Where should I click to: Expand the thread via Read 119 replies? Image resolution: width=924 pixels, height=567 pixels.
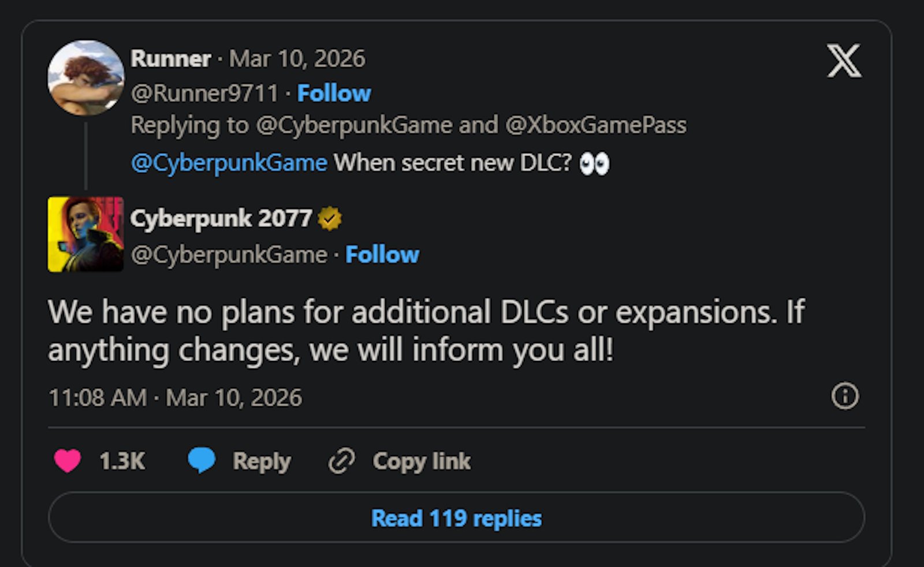[457, 518]
